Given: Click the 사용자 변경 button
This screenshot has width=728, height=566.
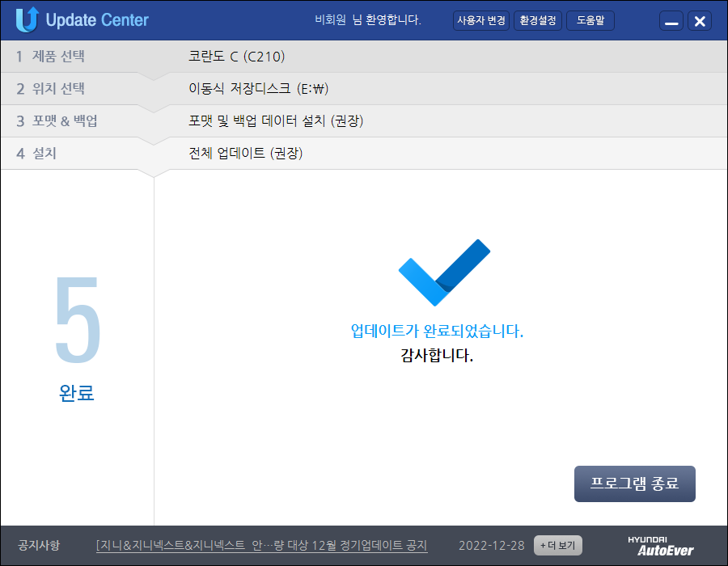Looking at the screenshot, I should coord(481,20).
